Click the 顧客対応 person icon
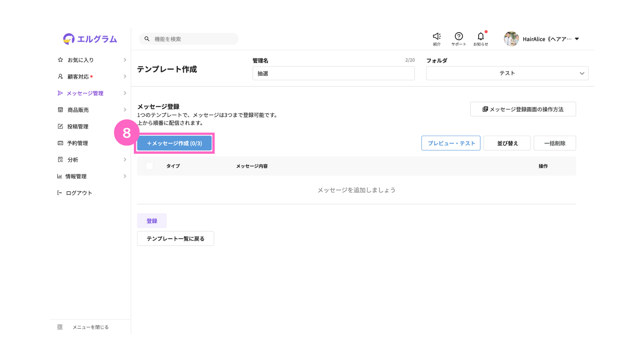Viewport: 644px width, 362px height. click(x=60, y=76)
